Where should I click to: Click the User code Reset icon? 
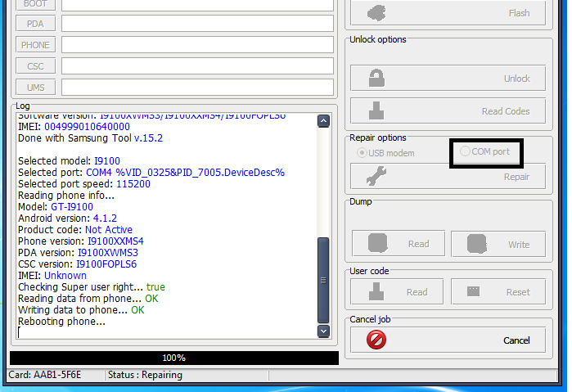click(474, 291)
